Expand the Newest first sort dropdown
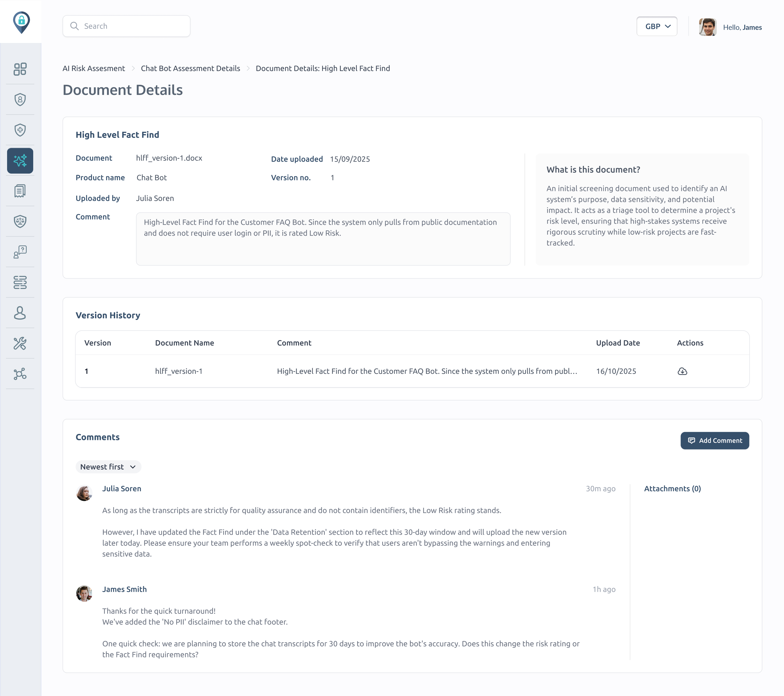The height and width of the screenshot is (696, 784). point(108,467)
